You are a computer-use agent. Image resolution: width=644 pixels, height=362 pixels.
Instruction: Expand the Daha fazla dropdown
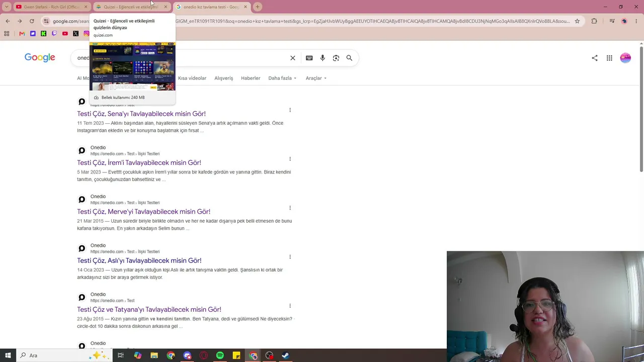pos(282,78)
